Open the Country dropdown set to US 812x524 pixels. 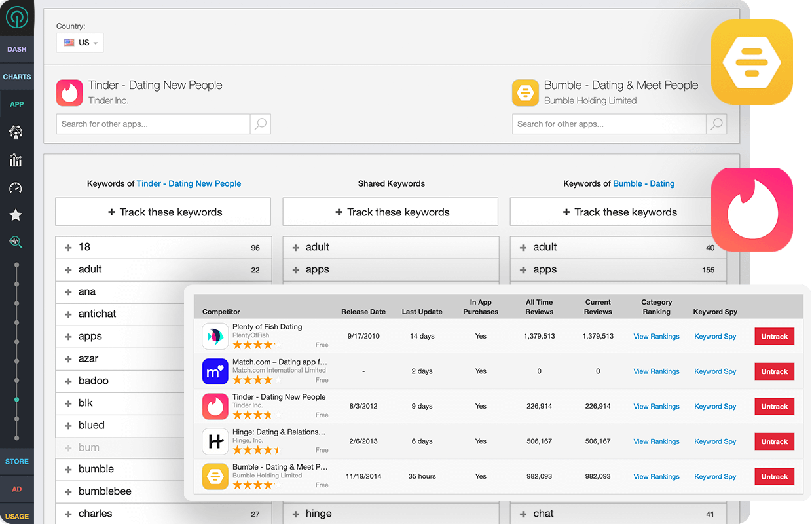79,42
